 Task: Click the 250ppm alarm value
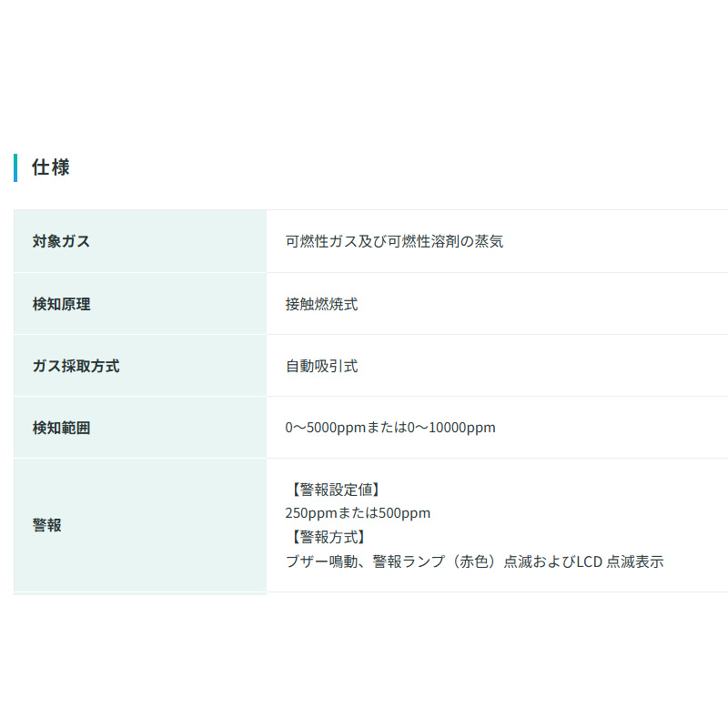tap(309, 513)
